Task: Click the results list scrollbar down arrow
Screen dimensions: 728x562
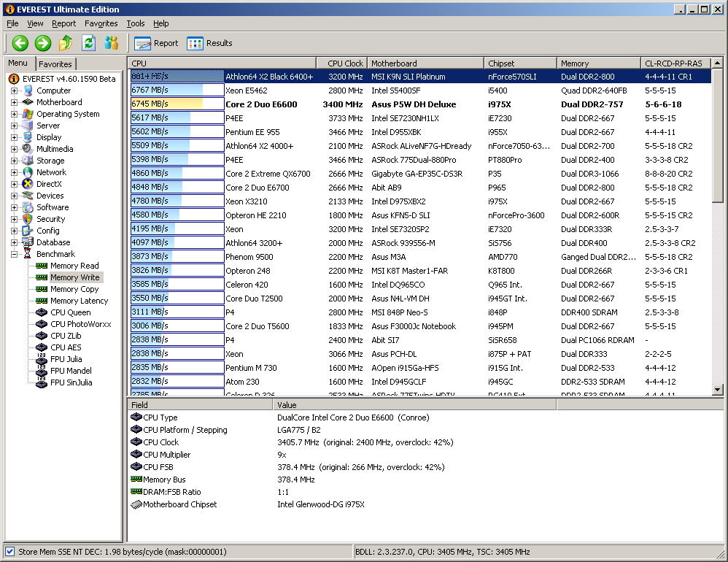Action: (717, 390)
